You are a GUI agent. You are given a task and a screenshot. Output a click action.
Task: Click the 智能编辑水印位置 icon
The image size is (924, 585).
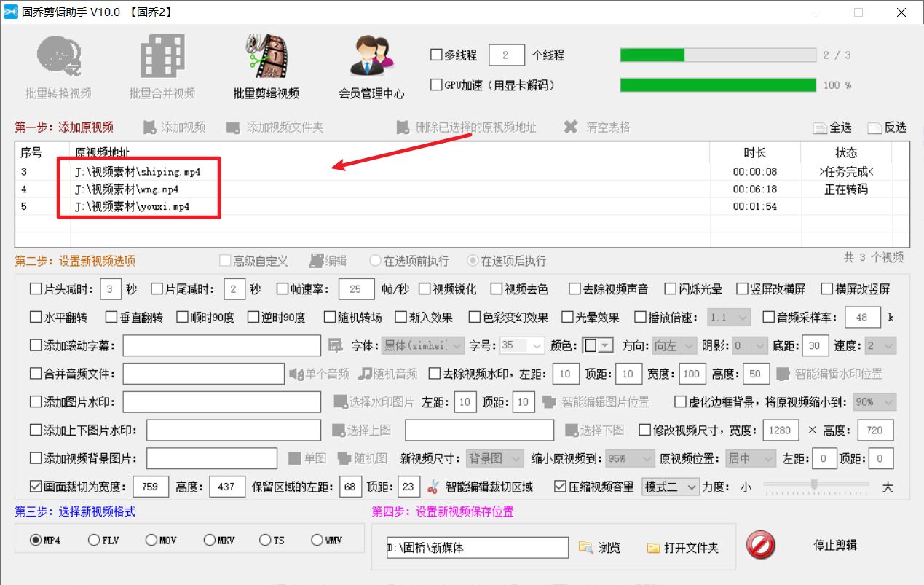click(x=783, y=374)
